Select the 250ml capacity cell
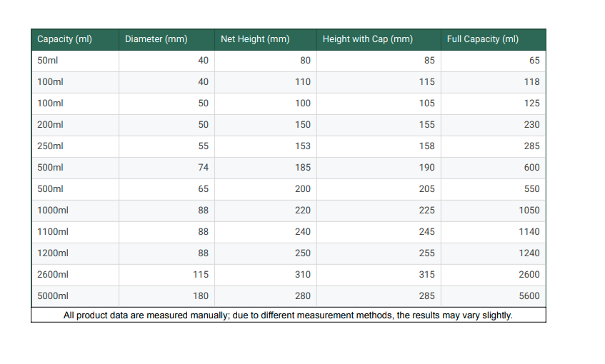This screenshot has width=605, height=364. click(x=50, y=146)
